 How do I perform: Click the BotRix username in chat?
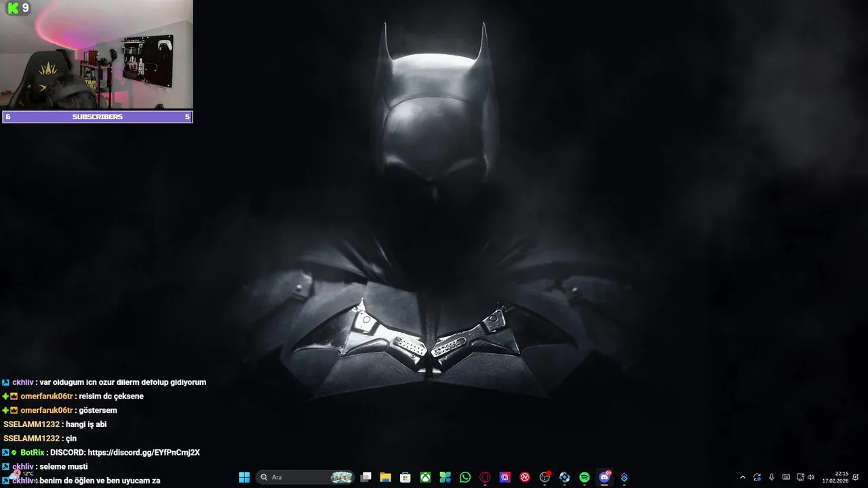(33, 452)
